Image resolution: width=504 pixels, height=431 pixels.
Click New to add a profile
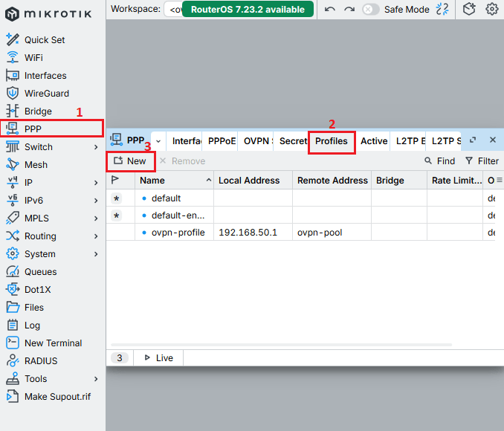130,161
